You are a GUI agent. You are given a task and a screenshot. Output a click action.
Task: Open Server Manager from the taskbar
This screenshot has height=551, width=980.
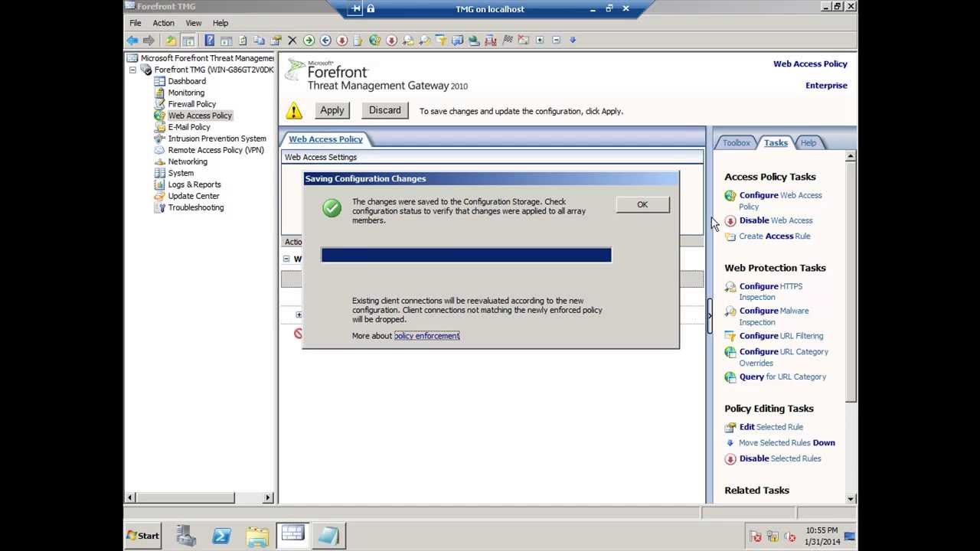coord(186,536)
